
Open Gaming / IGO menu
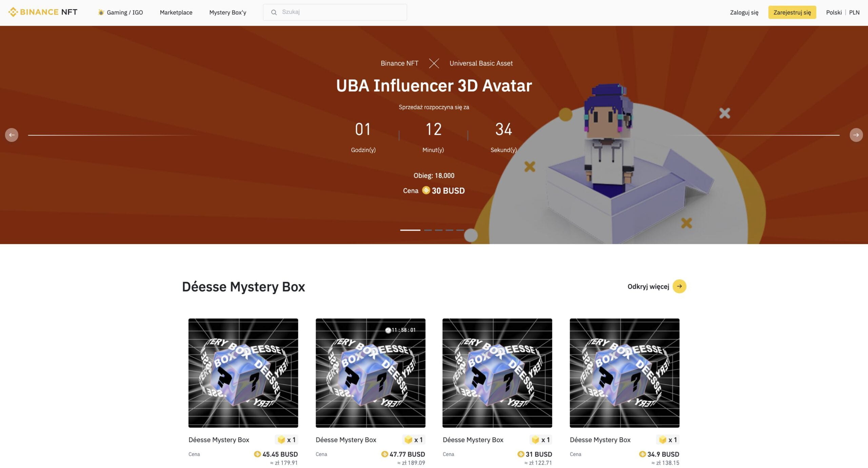(121, 13)
